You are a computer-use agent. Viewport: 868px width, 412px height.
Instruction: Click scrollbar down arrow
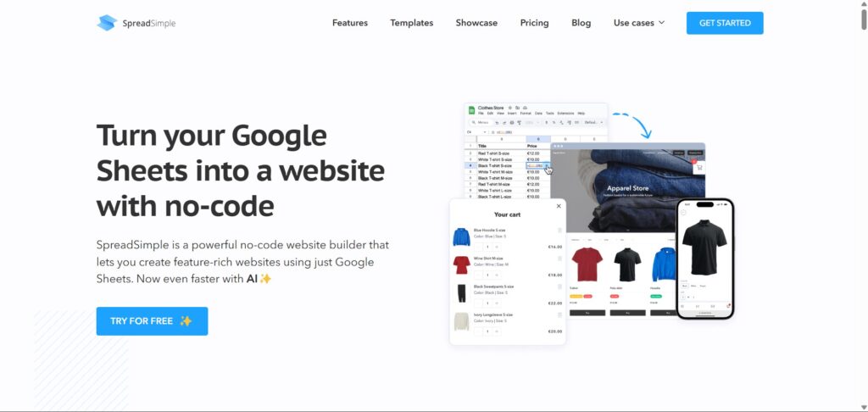pyautogui.click(x=864, y=408)
